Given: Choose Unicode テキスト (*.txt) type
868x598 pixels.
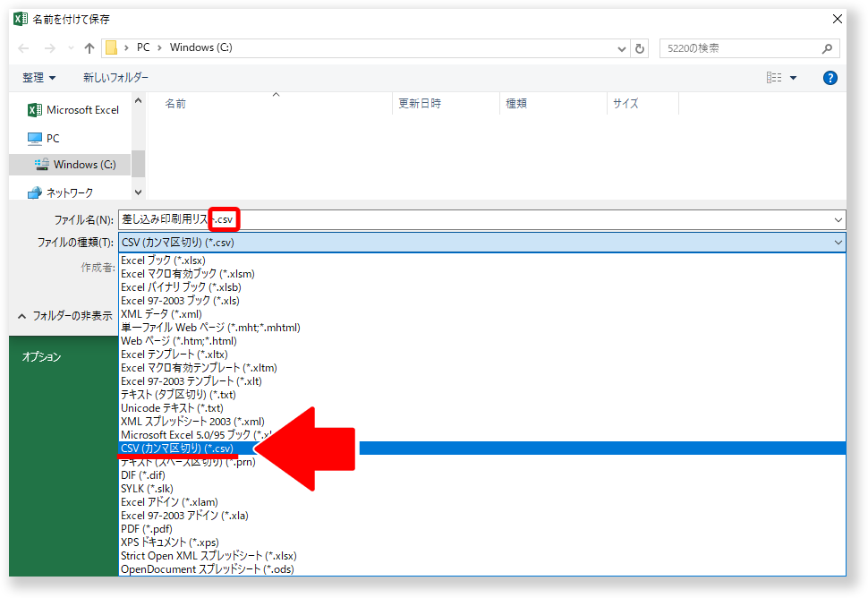Looking at the screenshot, I should [482, 408].
